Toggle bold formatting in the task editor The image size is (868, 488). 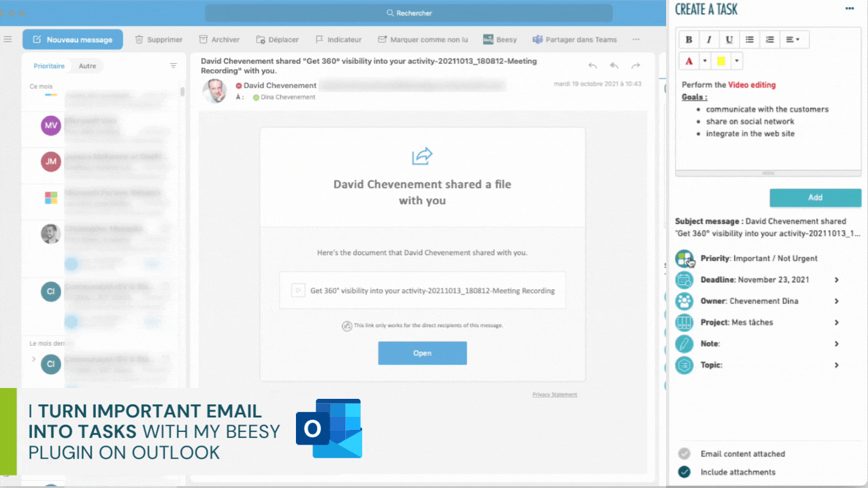click(x=689, y=40)
